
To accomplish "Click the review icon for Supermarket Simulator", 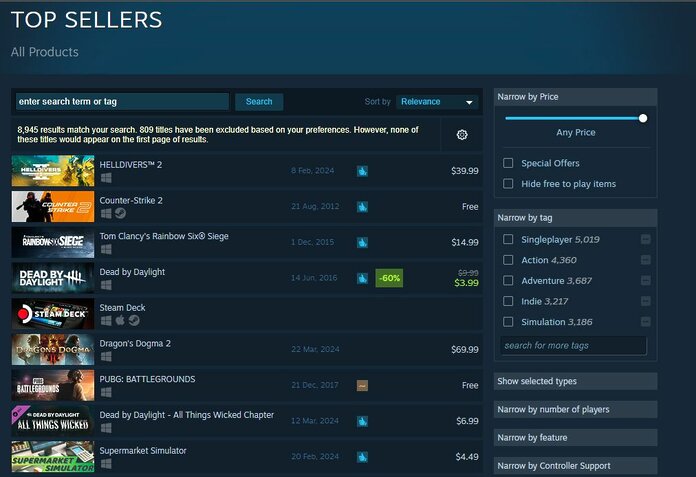I will click(362, 457).
